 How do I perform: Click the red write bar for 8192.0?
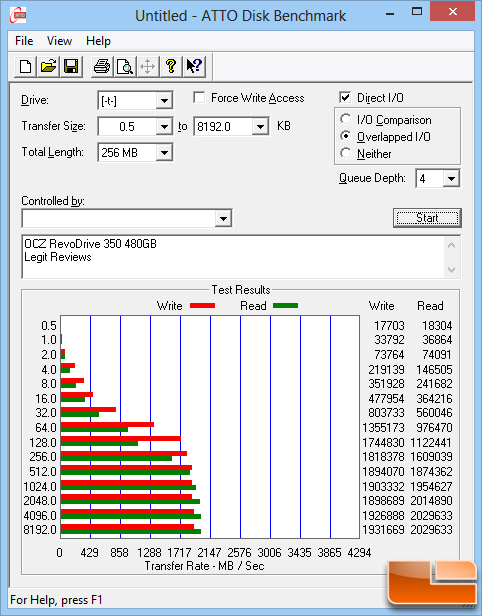click(127, 526)
